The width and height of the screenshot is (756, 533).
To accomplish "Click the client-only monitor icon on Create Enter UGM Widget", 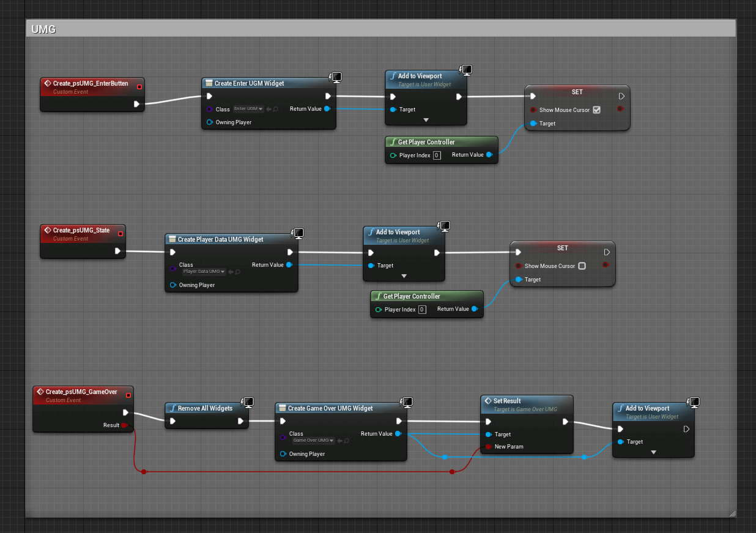I will coord(336,77).
